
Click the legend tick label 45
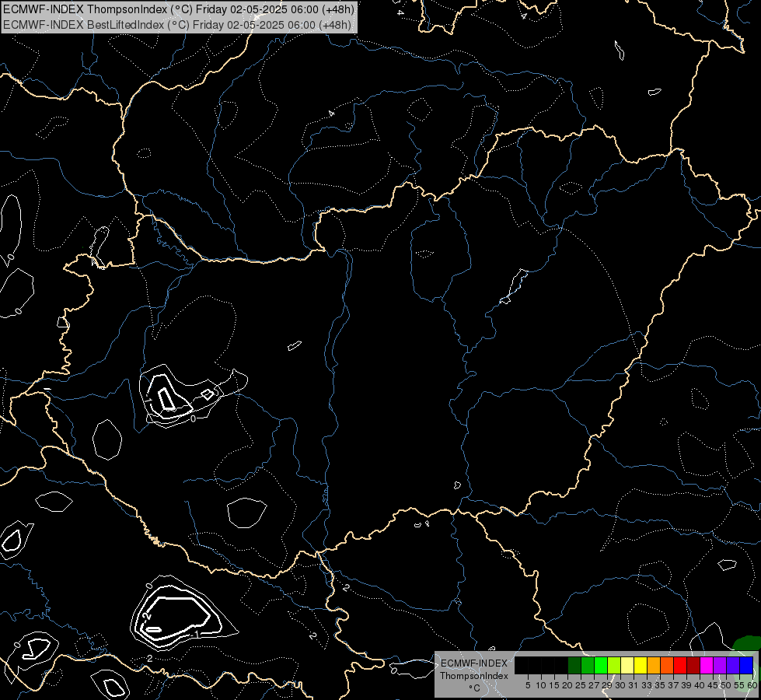(x=713, y=685)
